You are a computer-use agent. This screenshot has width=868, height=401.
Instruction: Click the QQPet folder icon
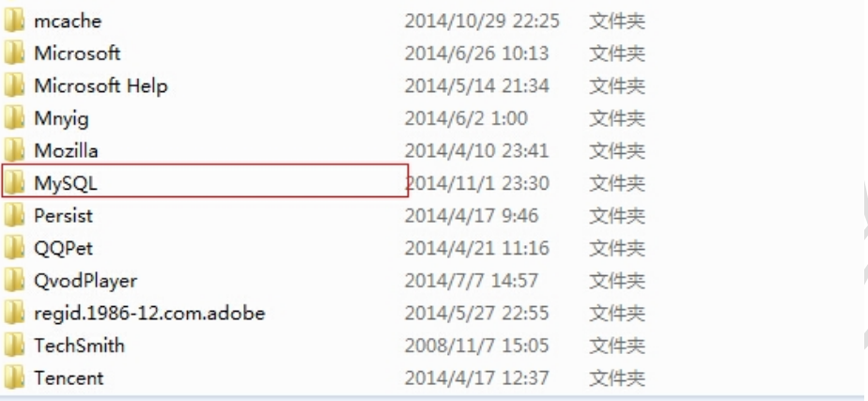click(x=14, y=248)
